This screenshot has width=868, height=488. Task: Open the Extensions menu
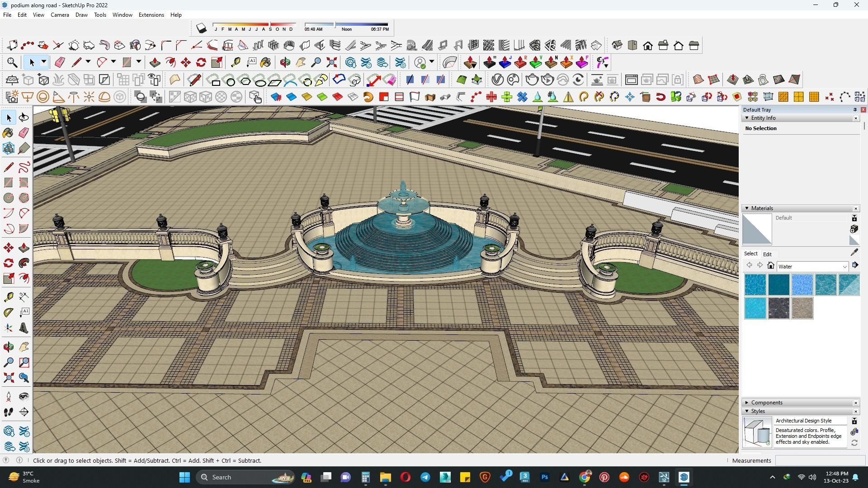pos(151,15)
